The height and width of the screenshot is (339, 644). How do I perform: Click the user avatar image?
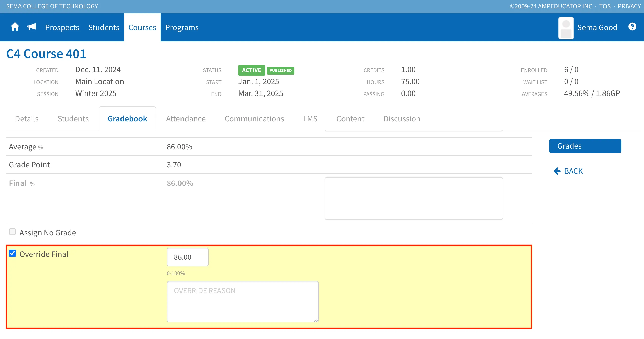(566, 28)
